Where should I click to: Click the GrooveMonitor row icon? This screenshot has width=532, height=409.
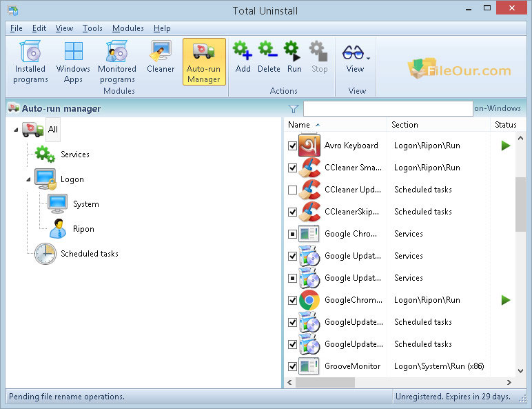309,366
